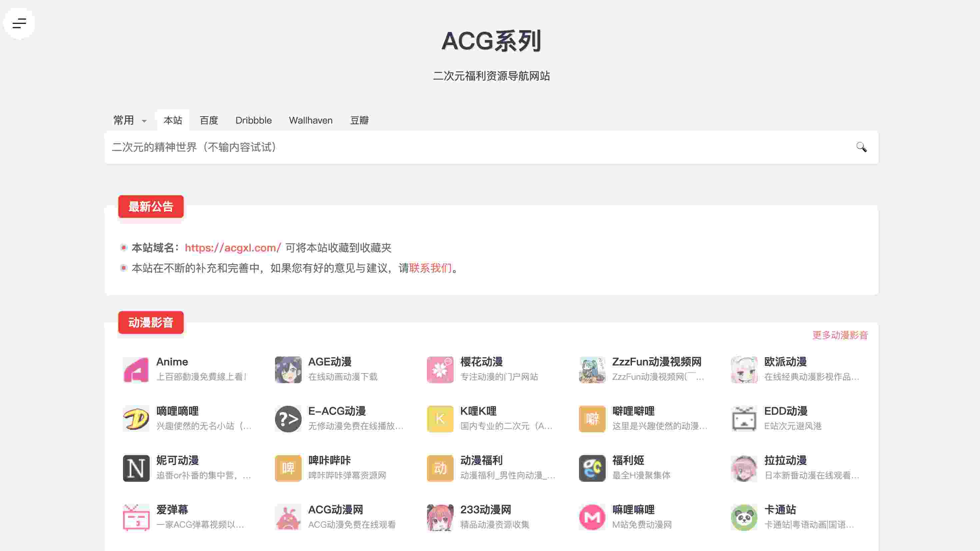Click the 233动漫网 title text
This screenshot has height=551, width=980.
pos(485,510)
